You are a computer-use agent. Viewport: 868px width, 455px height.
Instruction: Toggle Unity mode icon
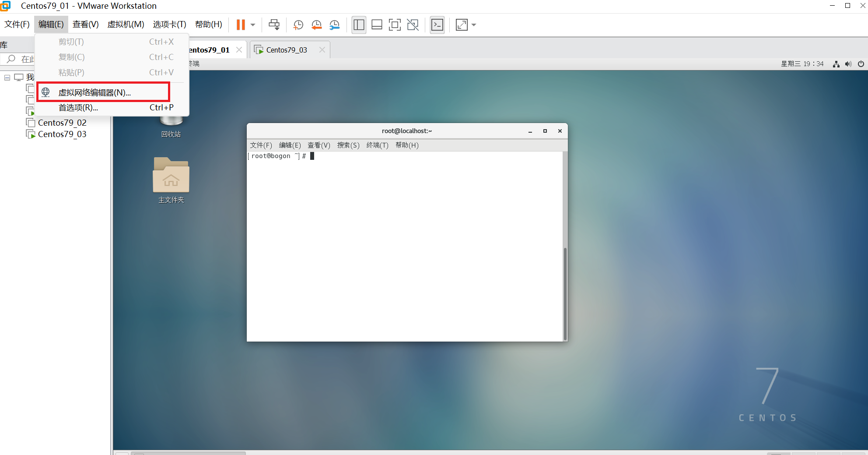pos(413,25)
